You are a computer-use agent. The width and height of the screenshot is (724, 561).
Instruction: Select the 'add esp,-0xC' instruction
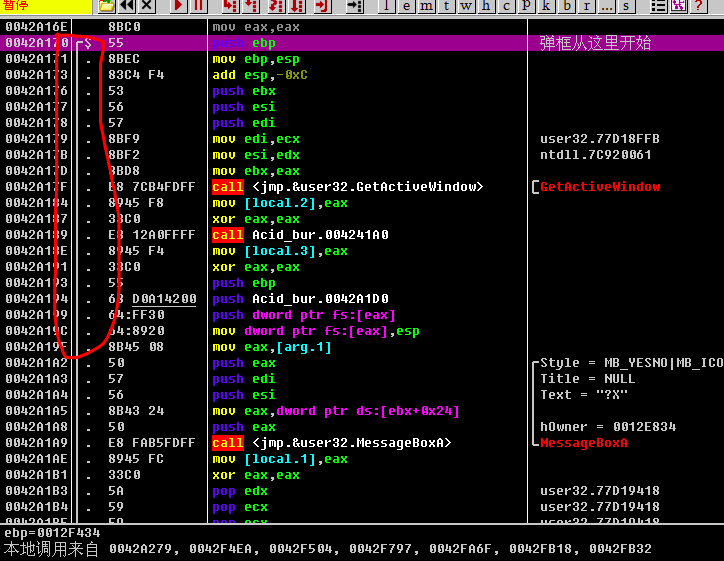click(260, 75)
